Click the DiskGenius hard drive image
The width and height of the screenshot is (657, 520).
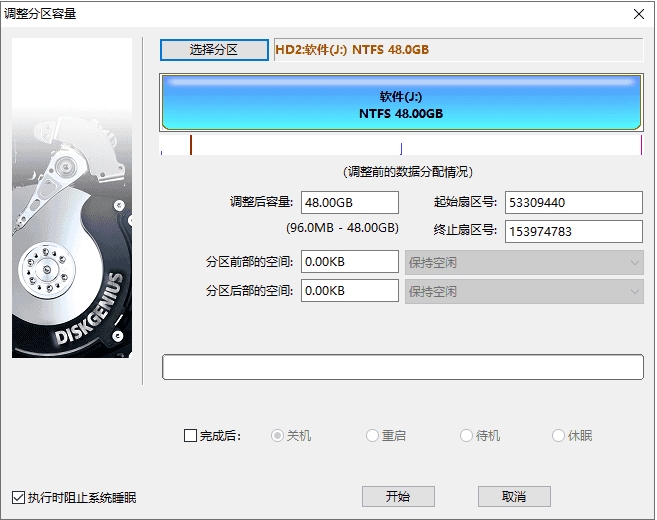coord(72,198)
